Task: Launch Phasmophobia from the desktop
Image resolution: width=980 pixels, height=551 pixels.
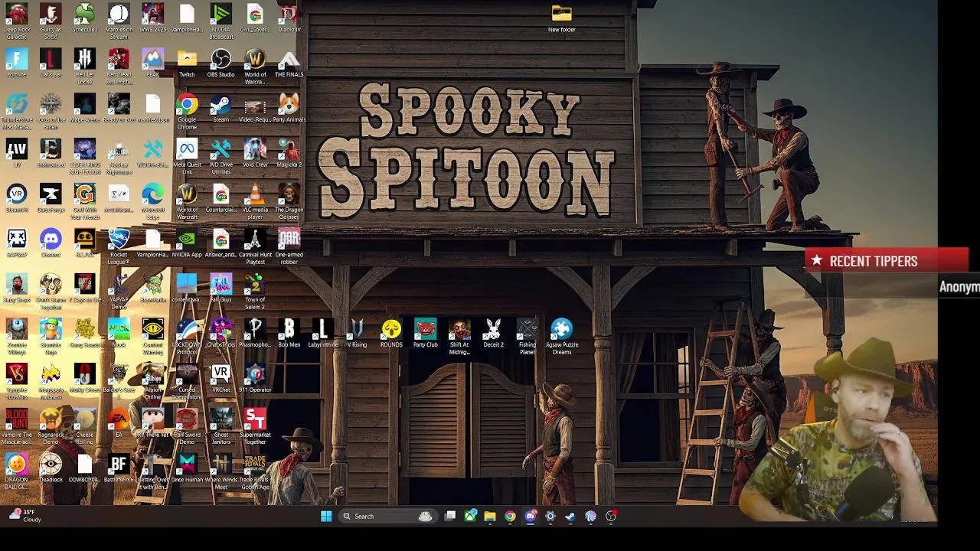Action: click(x=255, y=334)
